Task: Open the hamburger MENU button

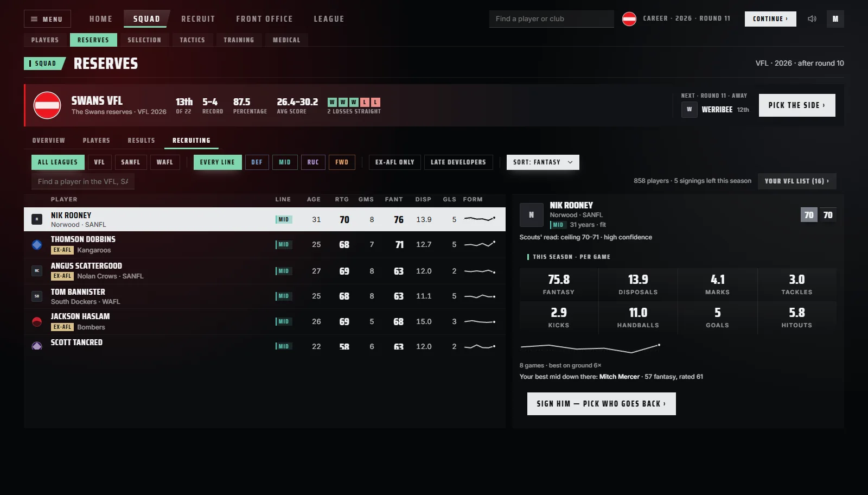Action: coord(47,19)
